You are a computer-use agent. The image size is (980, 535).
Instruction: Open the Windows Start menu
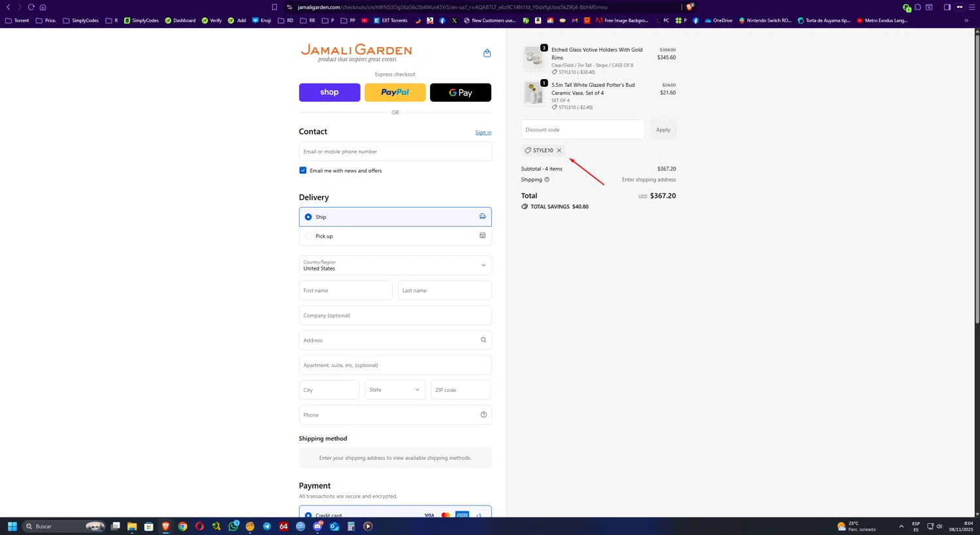point(12,526)
